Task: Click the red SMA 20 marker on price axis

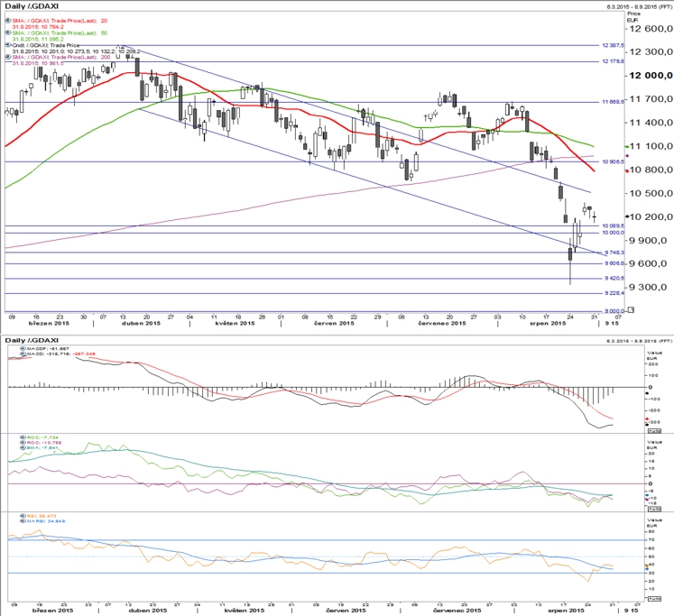Action: (627, 170)
